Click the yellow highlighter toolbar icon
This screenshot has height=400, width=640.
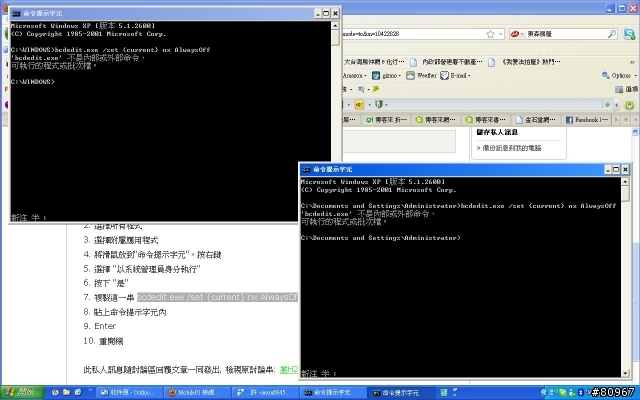tap(375, 89)
